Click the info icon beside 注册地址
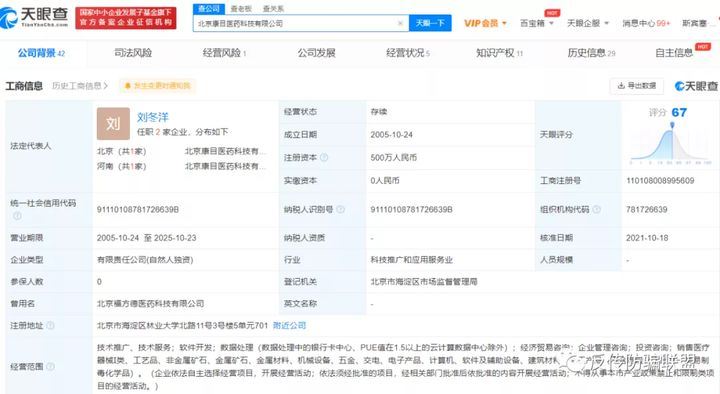Screen dimensions: 720x394 pos(51,326)
